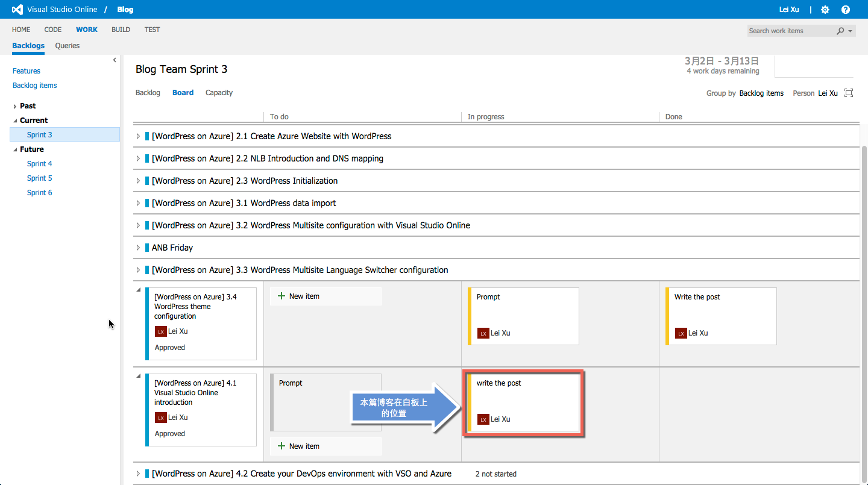
Task: Open 'write the post' card in In progress
Action: 523,402
